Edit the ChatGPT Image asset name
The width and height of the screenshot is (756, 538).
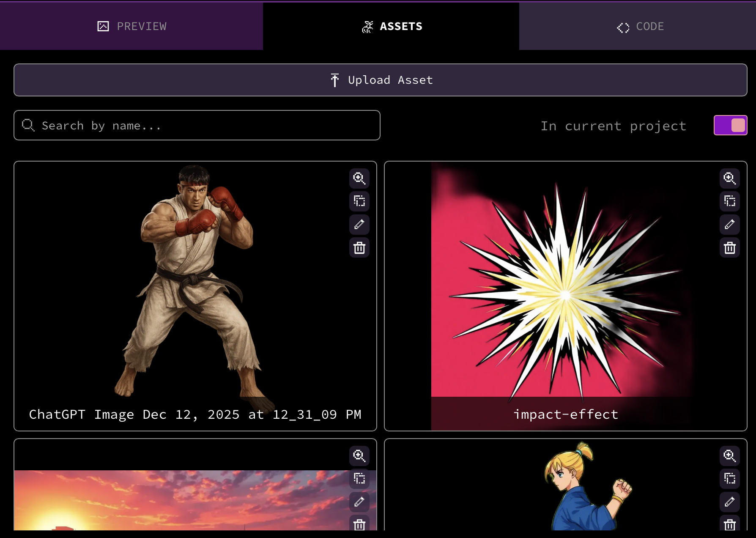tap(359, 224)
